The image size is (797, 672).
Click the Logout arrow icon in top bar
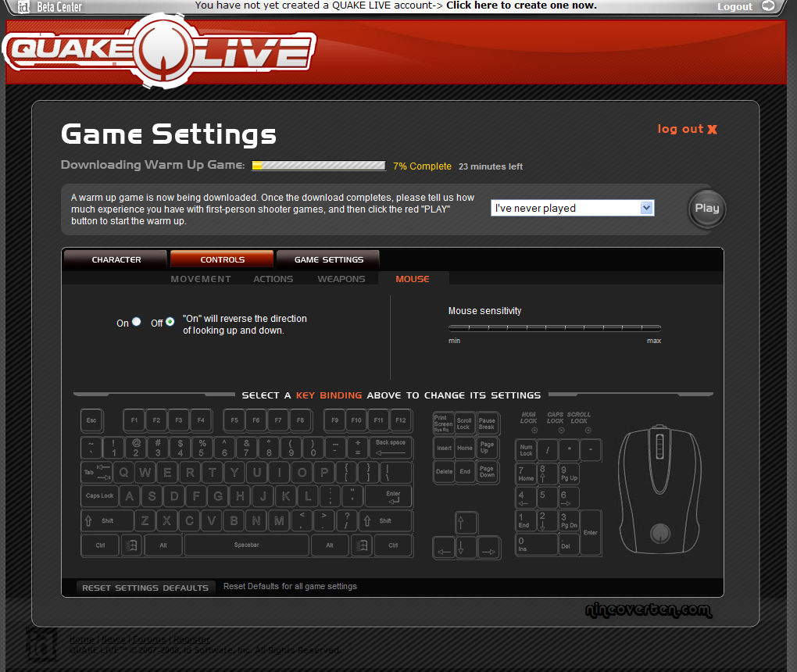click(767, 6)
